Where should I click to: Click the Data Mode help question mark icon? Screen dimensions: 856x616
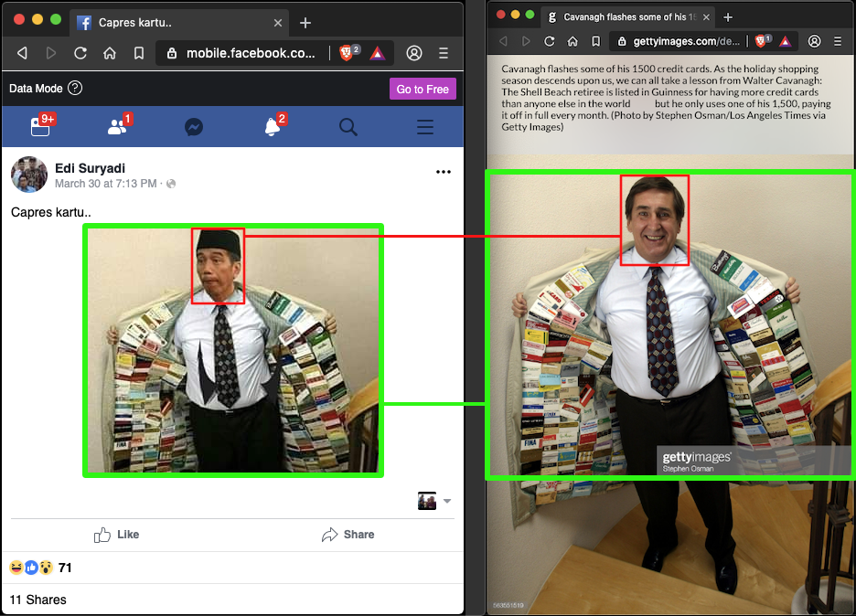pos(75,89)
